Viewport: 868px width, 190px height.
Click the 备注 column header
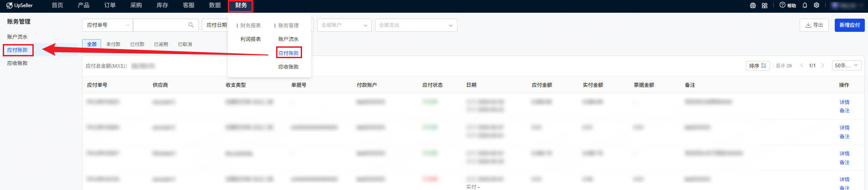pos(690,85)
